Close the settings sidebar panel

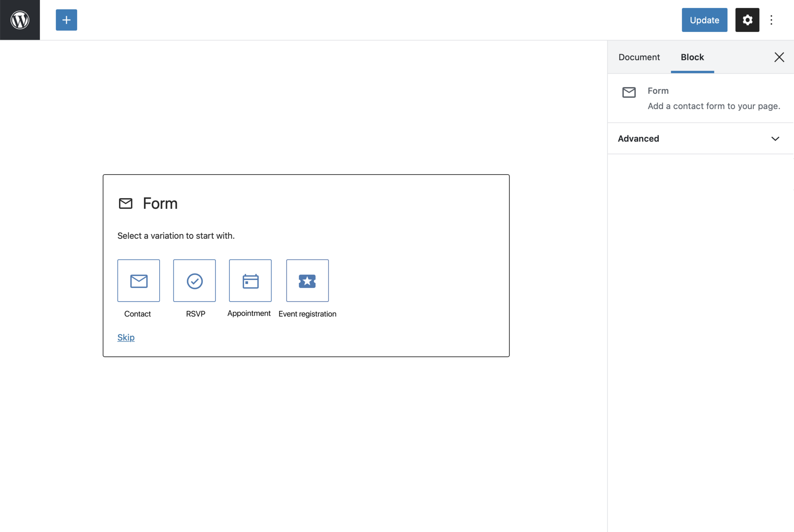tap(779, 57)
